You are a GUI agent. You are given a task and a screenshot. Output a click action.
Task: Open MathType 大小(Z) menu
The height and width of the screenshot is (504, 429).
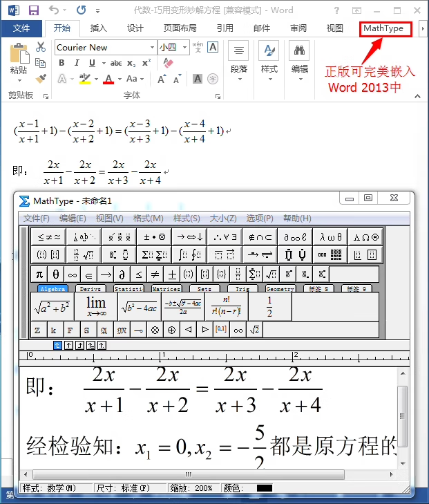(223, 218)
